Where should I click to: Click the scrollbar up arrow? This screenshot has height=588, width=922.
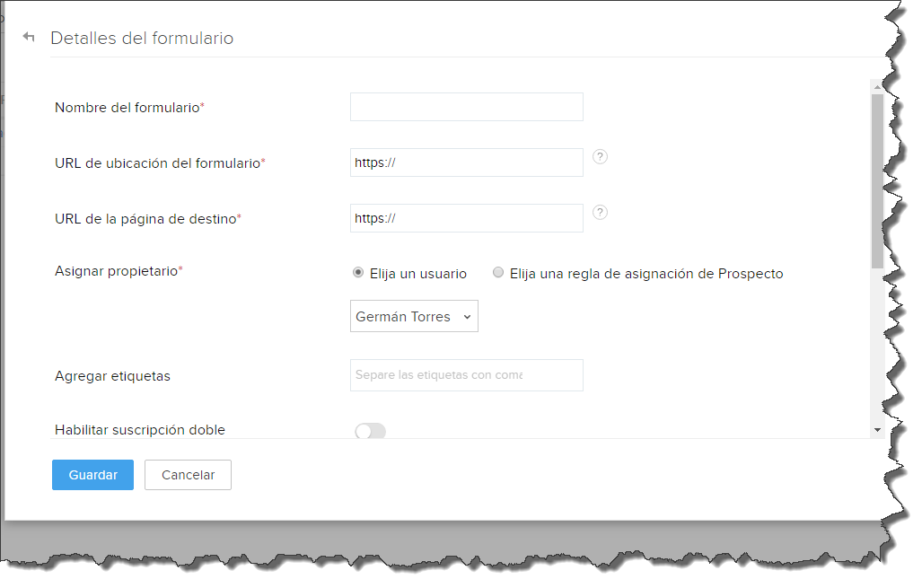pos(877,87)
